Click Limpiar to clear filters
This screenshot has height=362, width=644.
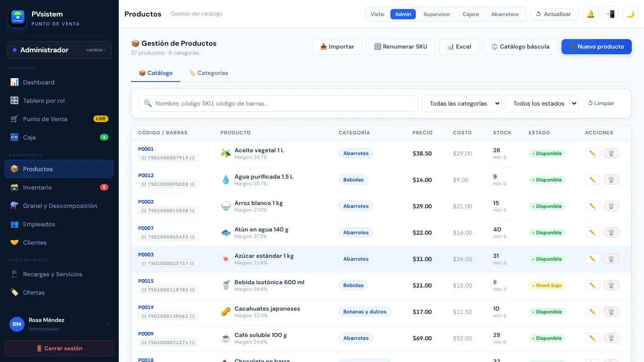point(601,103)
